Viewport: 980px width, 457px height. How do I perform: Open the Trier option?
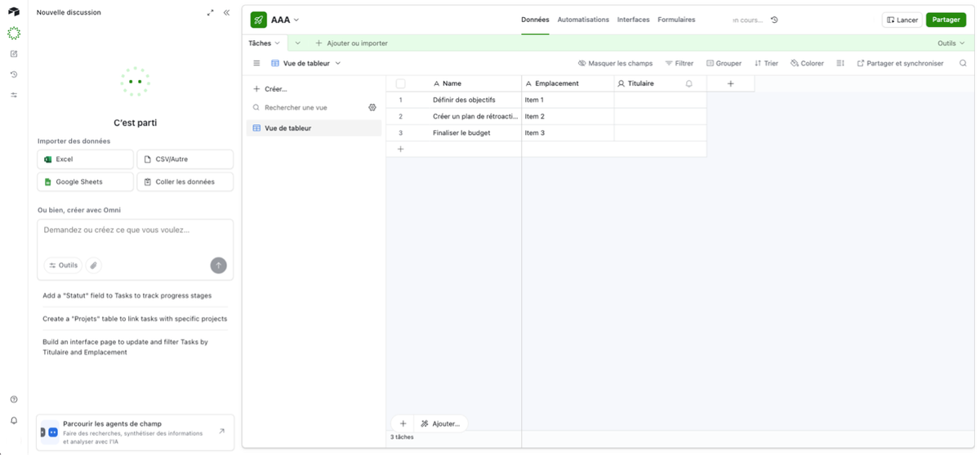pos(766,63)
